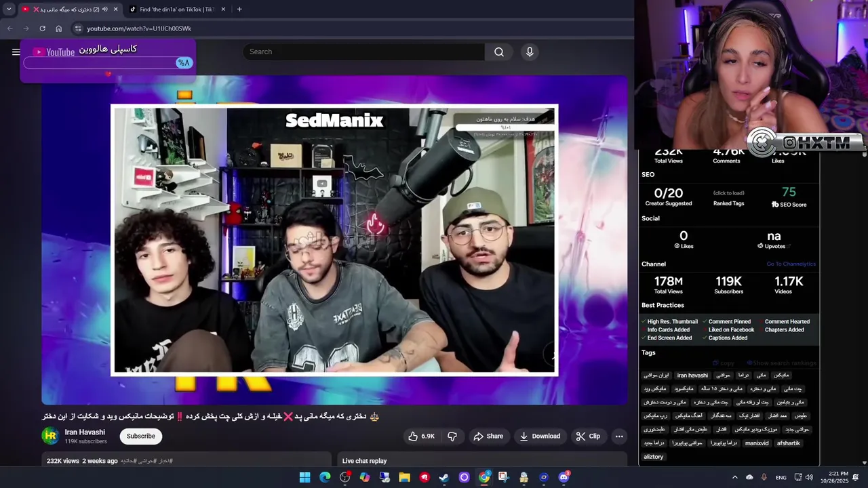Viewport: 868px width, 488px height.
Task: Open OBS Studio from taskbar
Action: click(345, 477)
